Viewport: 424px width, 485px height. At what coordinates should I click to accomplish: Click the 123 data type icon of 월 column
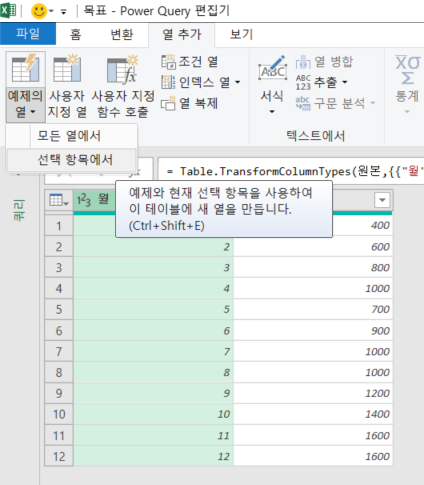click(x=84, y=200)
